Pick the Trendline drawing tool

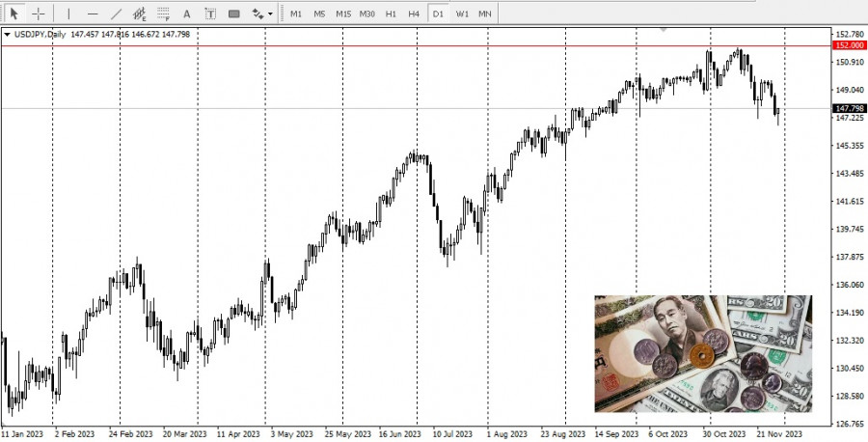click(x=117, y=14)
